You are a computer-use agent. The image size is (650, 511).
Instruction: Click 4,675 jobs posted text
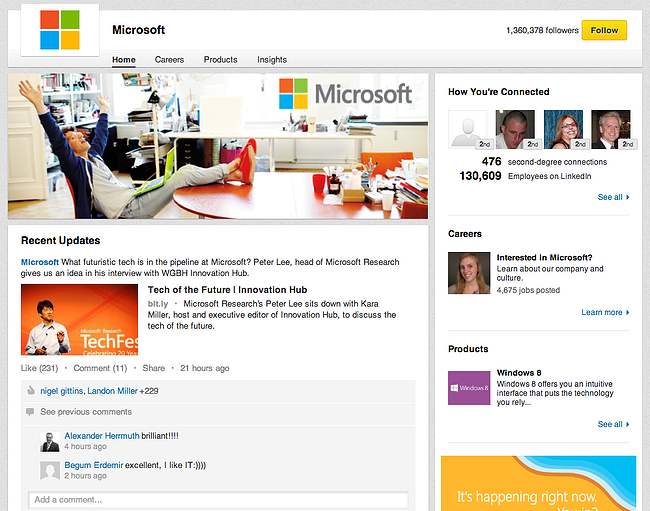[x=528, y=290]
